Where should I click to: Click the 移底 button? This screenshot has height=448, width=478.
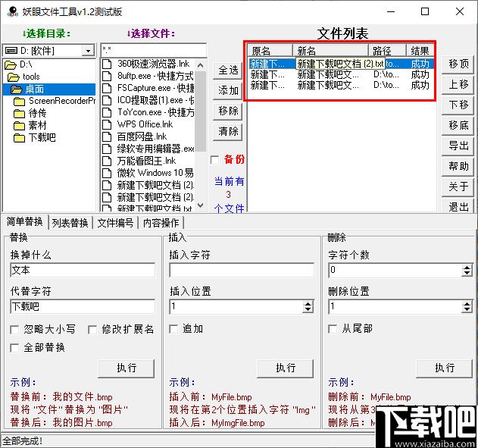click(x=458, y=125)
